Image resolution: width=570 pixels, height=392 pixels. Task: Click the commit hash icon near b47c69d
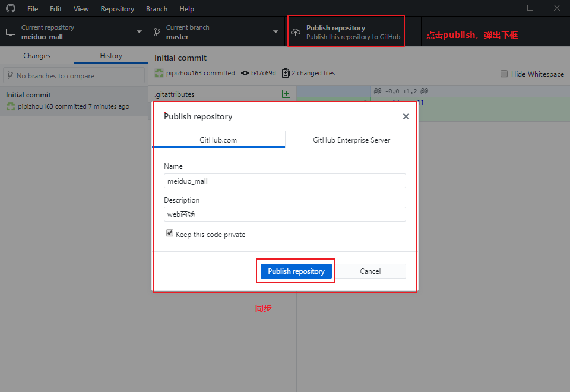[245, 73]
